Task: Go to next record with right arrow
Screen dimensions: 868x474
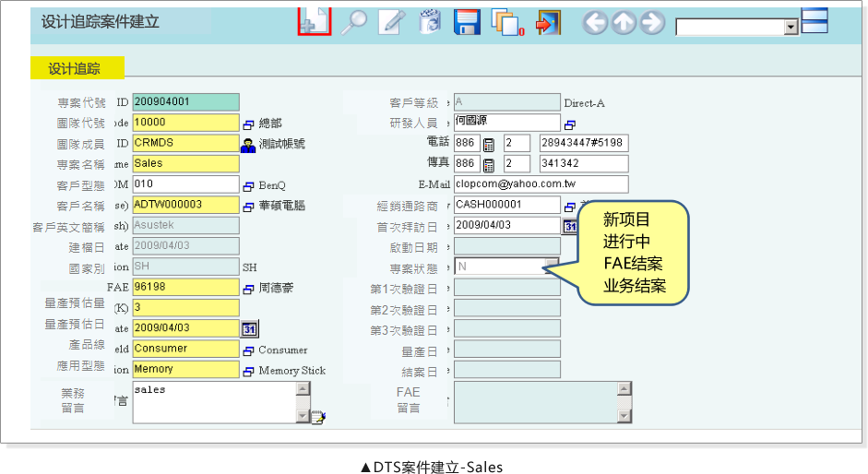Action: tap(652, 23)
